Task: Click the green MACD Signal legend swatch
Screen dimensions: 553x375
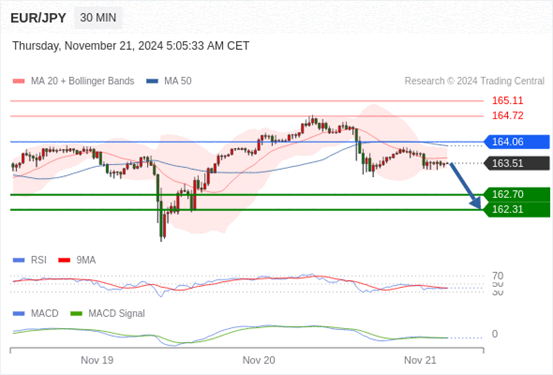Action: [x=76, y=314]
